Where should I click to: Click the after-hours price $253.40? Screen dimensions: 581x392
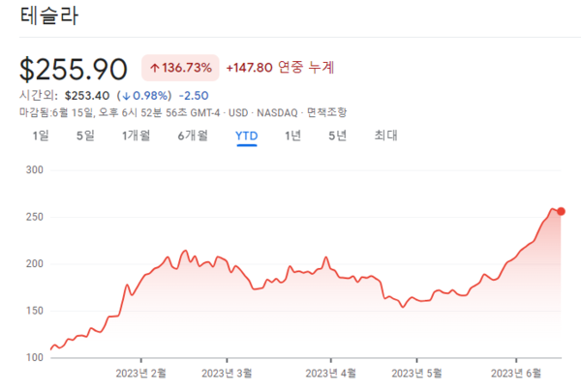click(x=87, y=96)
